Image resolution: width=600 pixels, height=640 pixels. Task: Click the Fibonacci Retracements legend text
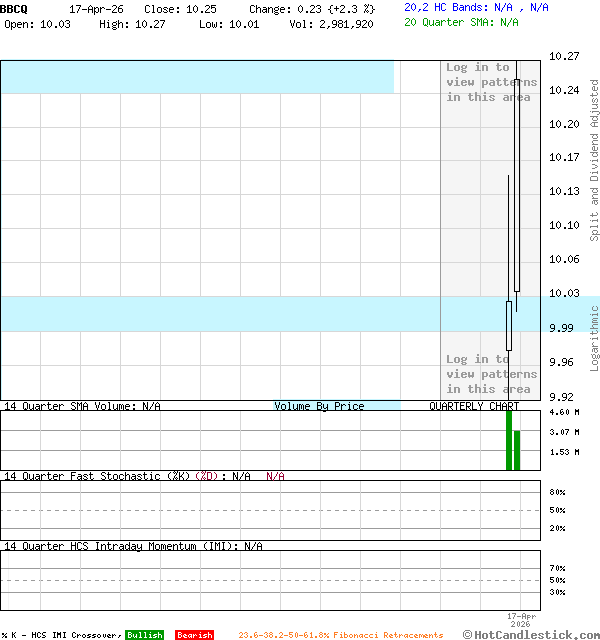click(x=340, y=635)
